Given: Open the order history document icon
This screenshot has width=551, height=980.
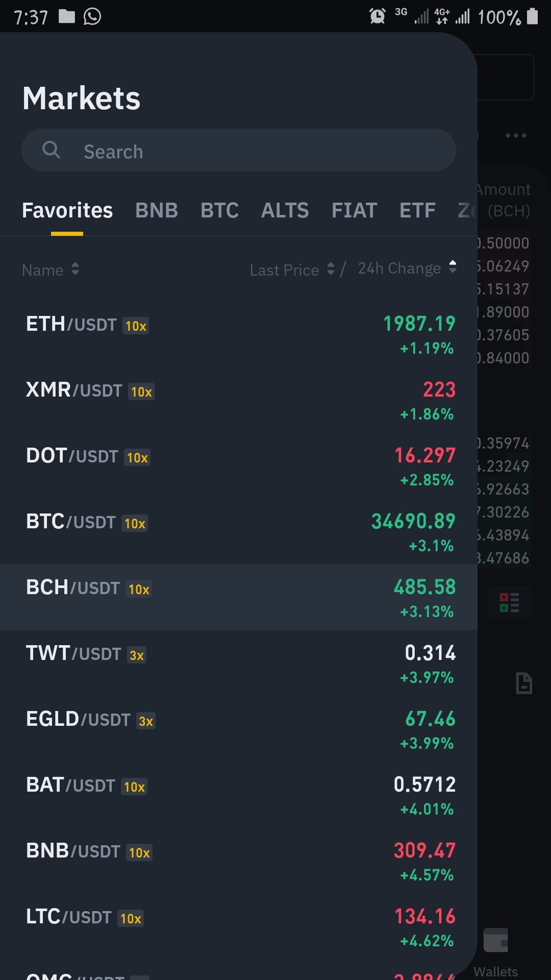Looking at the screenshot, I should pyautogui.click(x=524, y=683).
